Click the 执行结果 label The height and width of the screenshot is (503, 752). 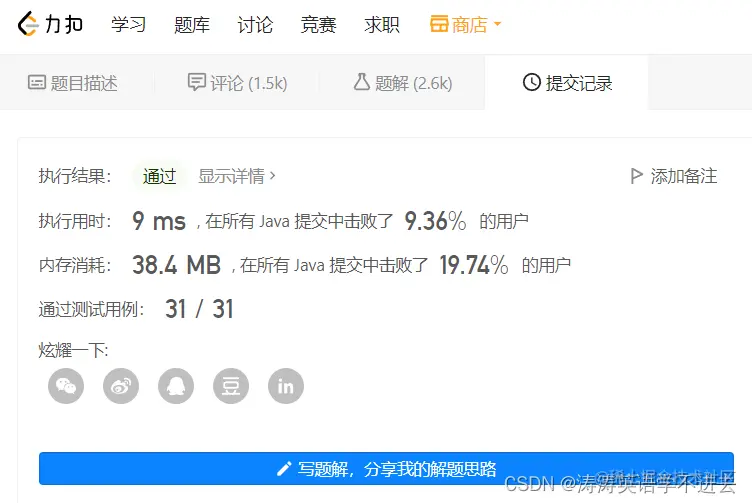point(75,176)
